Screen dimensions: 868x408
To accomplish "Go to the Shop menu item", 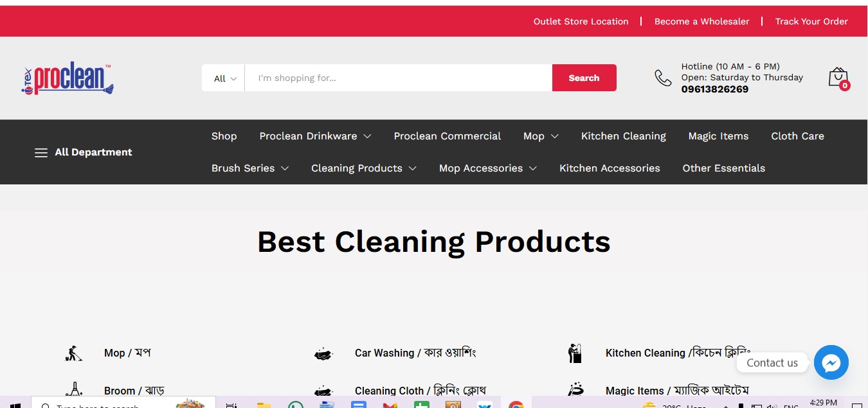I will point(224,136).
